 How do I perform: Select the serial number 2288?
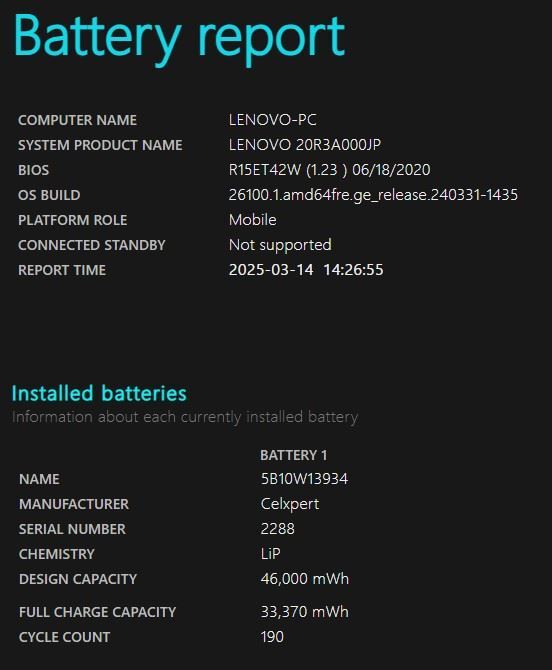[277, 529]
